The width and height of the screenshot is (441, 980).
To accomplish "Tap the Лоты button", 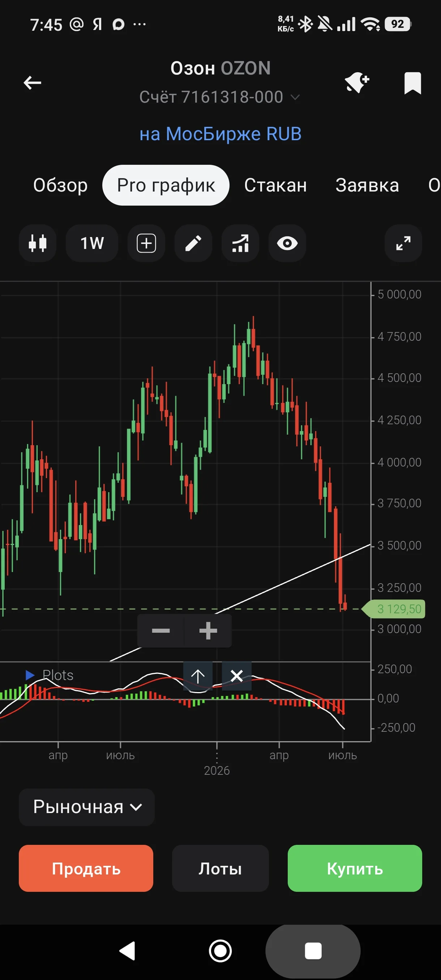I will click(x=220, y=868).
